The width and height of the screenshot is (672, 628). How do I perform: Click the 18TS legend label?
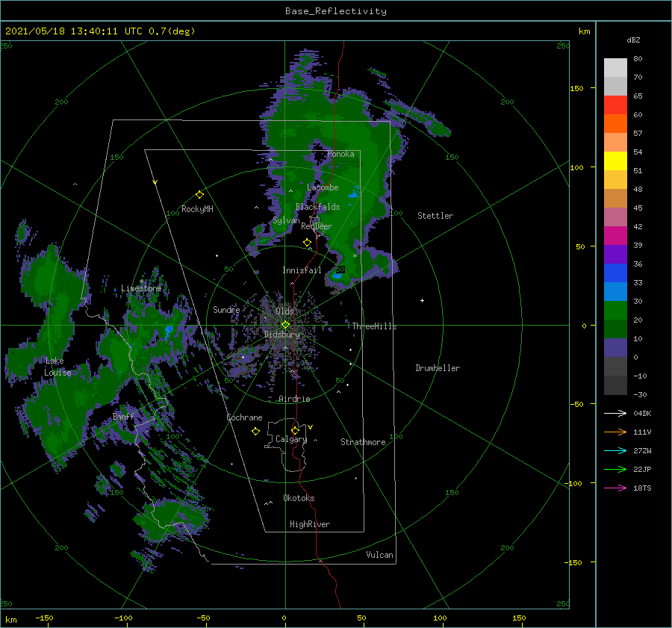pyautogui.click(x=642, y=488)
